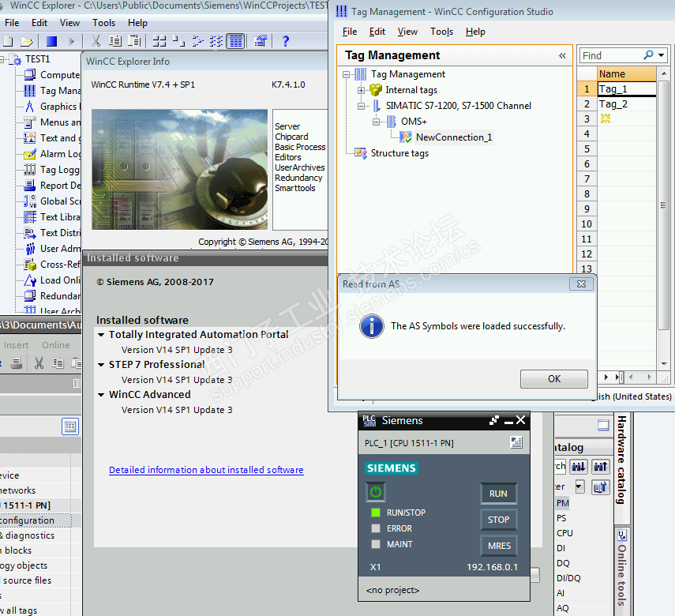Screen dimensions: 675x616
Task: Collapse the Tag Management navigation pane
Action: 562,55
